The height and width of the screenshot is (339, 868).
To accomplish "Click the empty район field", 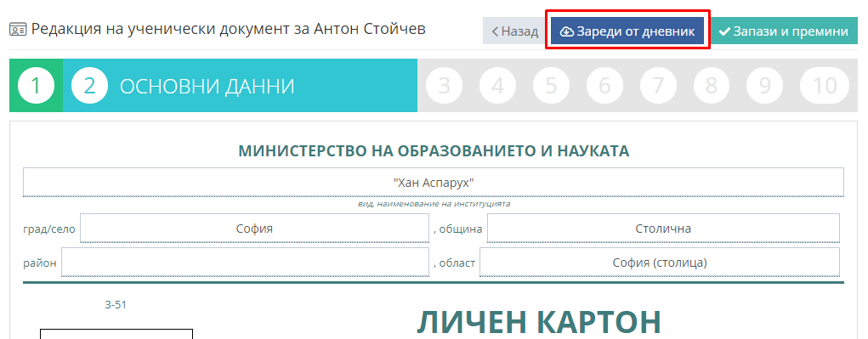I will pos(245,263).
